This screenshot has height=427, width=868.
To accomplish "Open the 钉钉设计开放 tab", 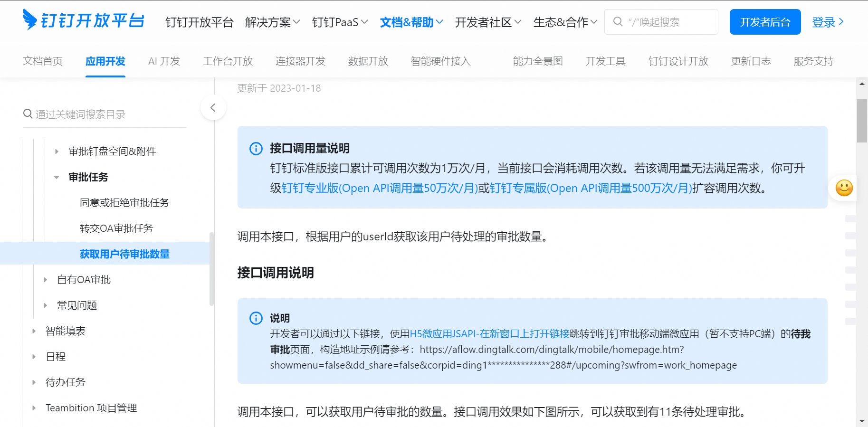I will [678, 61].
